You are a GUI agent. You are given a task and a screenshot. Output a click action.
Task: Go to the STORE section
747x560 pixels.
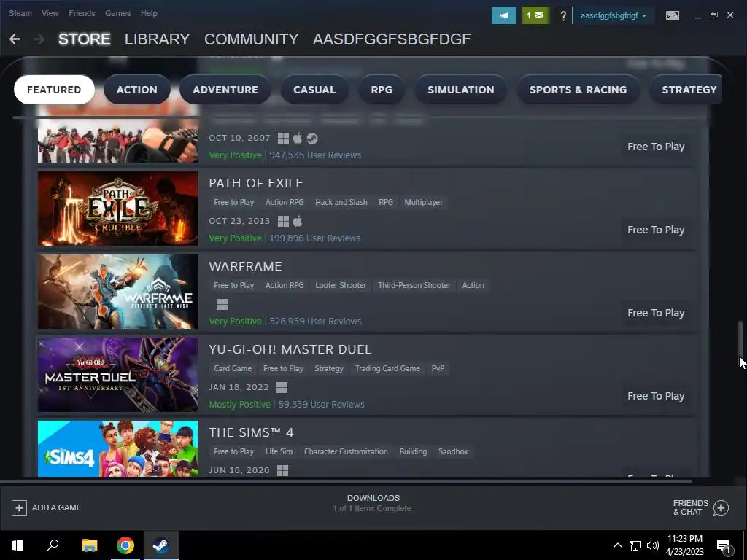(85, 39)
